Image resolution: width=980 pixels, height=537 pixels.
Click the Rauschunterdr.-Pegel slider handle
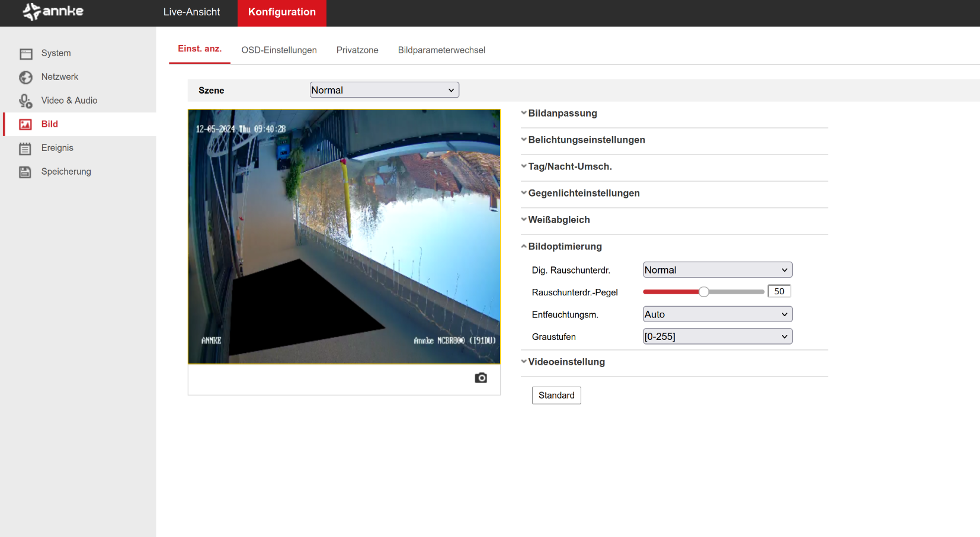(x=703, y=292)
